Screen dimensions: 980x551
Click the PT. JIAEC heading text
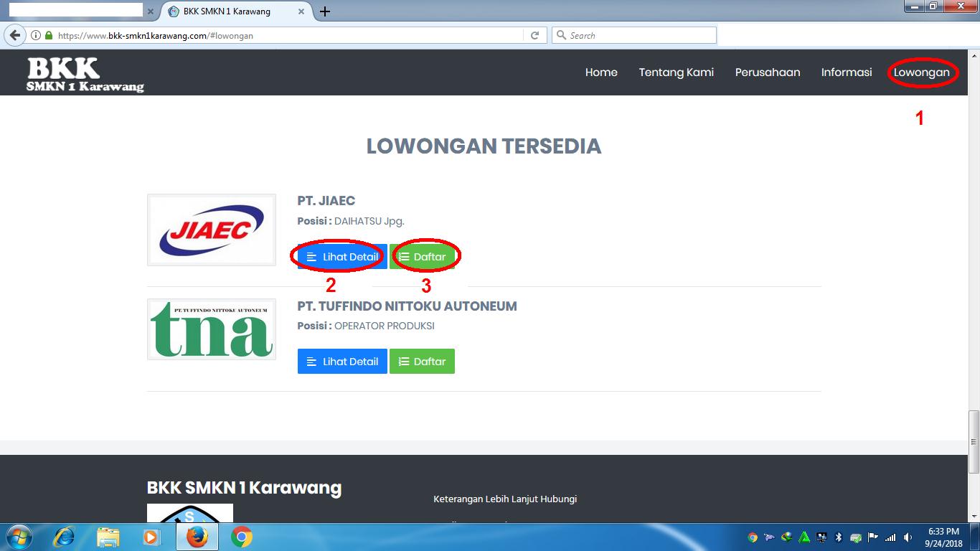pos(326,201)
